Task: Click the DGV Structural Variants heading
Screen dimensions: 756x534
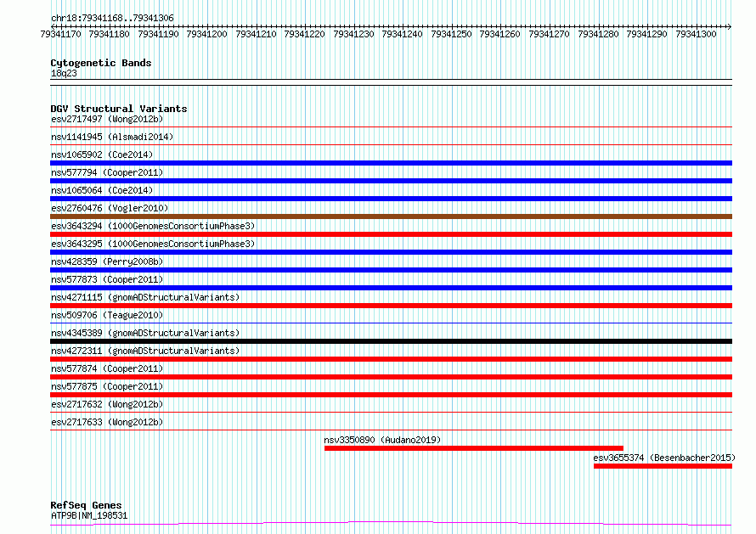Action: point(119,109)
